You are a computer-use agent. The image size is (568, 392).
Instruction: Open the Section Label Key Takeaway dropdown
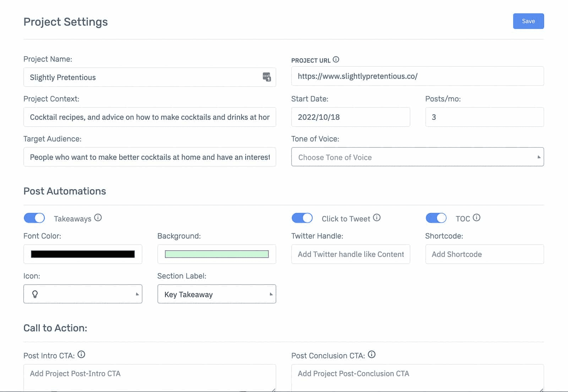point(217,294)
